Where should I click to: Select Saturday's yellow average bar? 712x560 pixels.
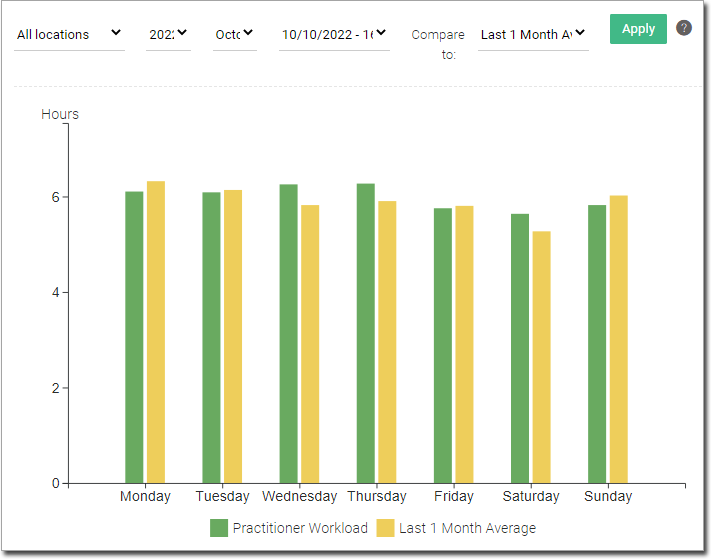(541, 357)
